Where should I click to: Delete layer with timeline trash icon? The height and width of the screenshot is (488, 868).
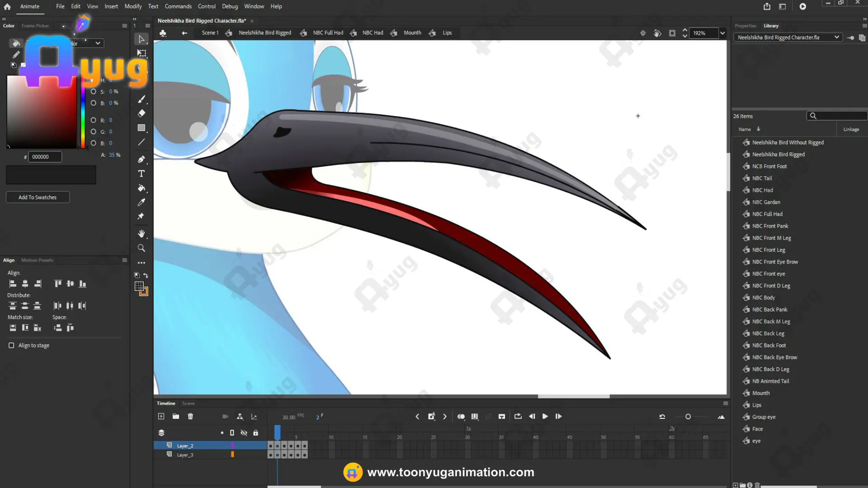(190, 416)
